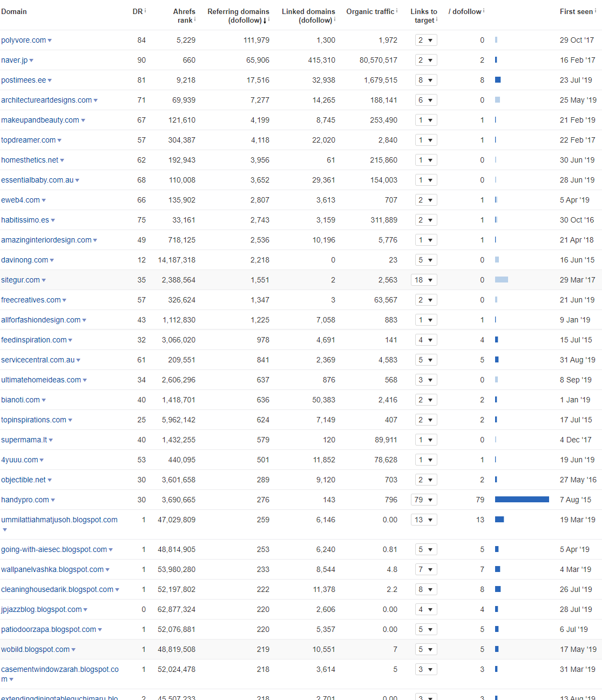Click the First seen date 29 Oct '17
This screenshot has width=602, height=700.
point(577,40)
